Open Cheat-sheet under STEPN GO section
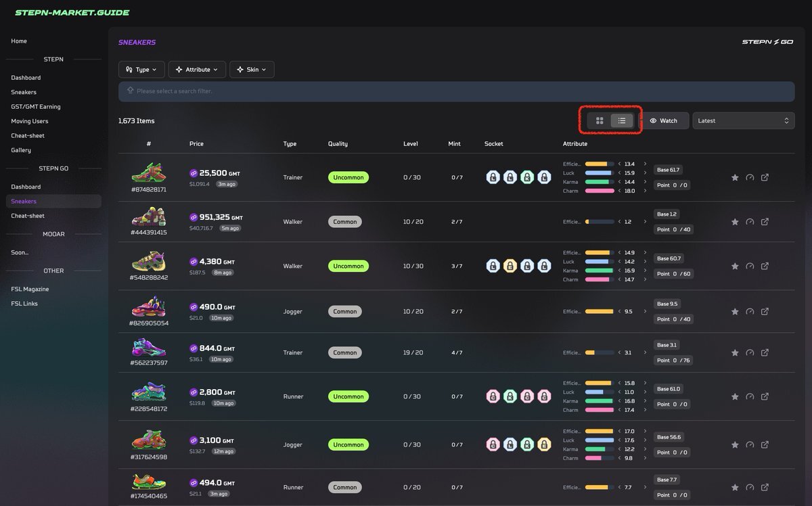The height and width of the screenshot is (506, 812). click(x=28, y=216)
